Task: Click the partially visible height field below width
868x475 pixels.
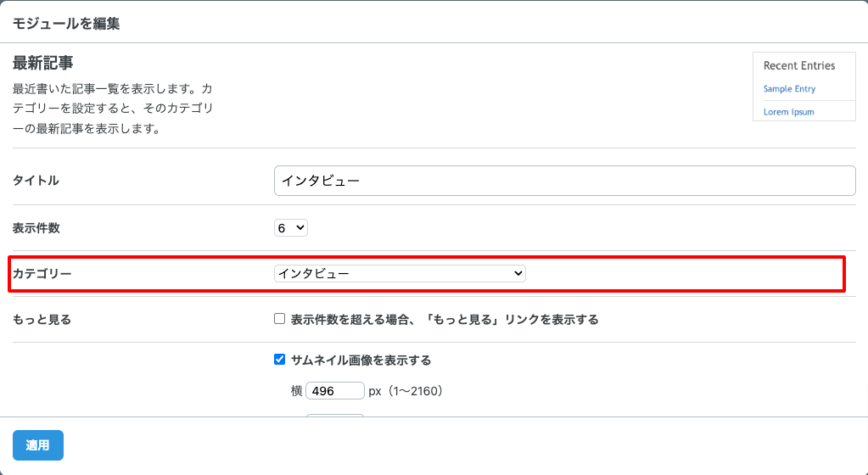Action: click(334, 416)
